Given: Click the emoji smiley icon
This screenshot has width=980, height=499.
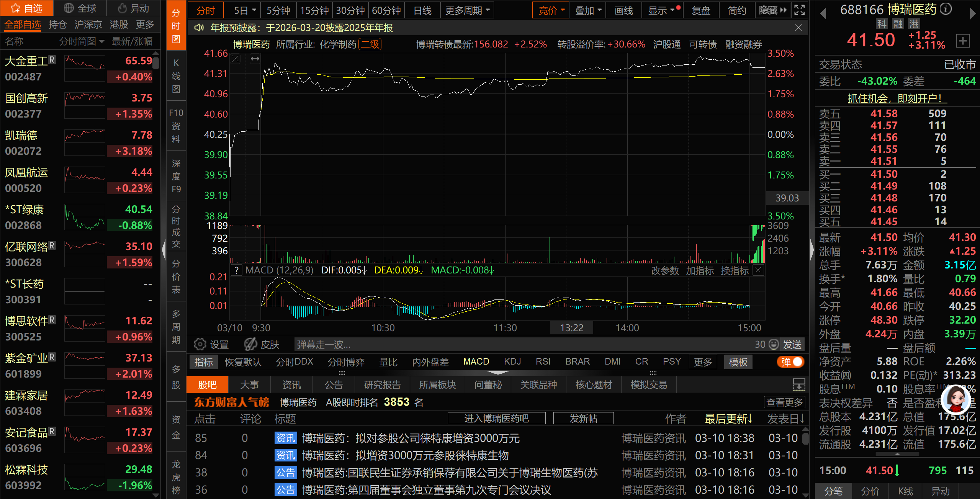Looking at the screenshot, I should coord(774,344).
